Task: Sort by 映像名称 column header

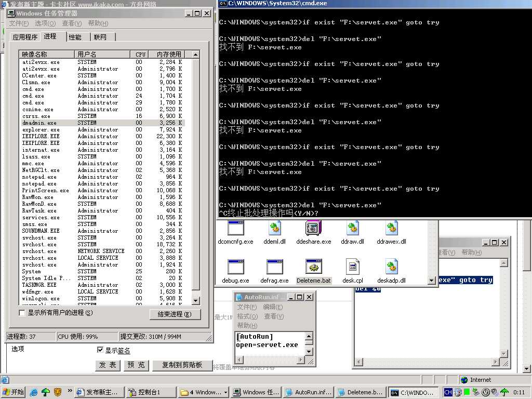Action: point(46,54)
